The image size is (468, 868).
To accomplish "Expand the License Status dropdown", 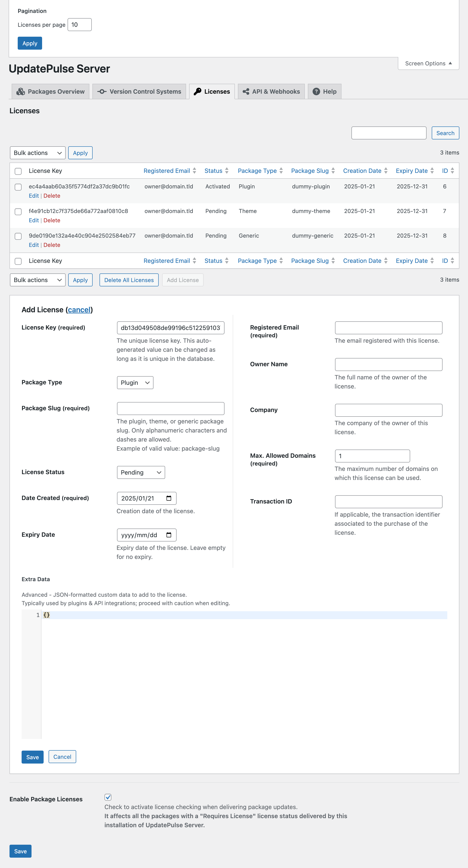I will click(140, 472).
